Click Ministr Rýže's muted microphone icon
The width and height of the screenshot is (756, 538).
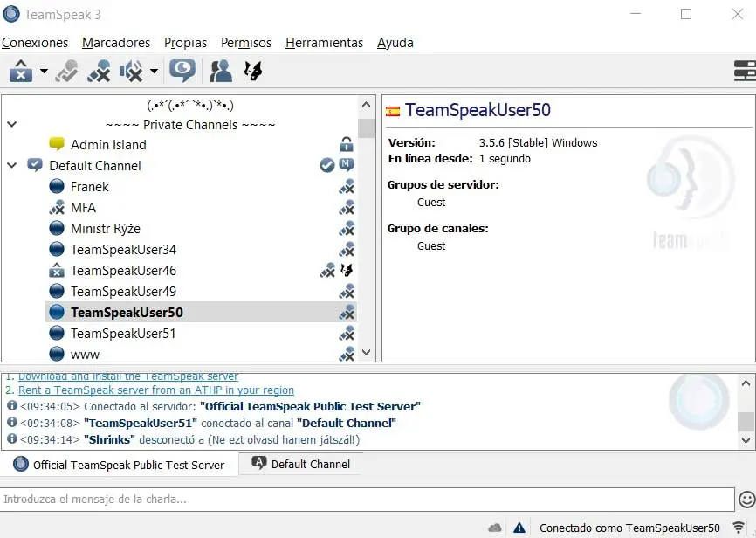point(347,229)
